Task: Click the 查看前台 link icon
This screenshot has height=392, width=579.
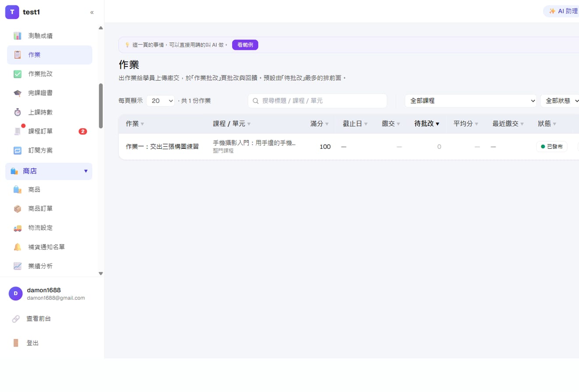Action: click(16, 319)
